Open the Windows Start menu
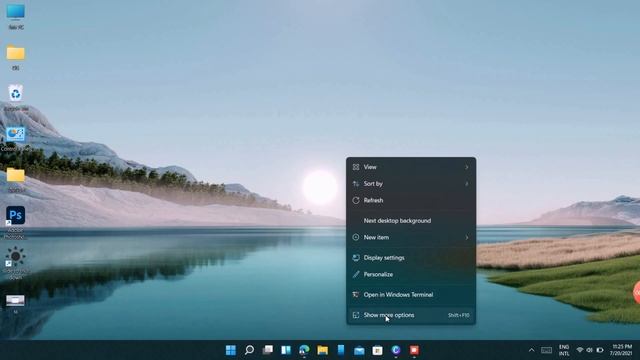The height and width of the screenshot is (360, 640). coord(231,350)
